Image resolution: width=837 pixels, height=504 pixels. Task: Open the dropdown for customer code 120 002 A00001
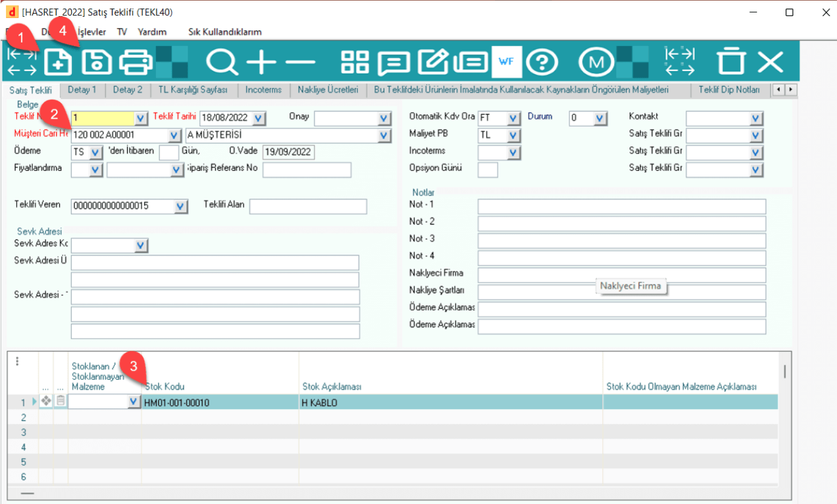click(173, 136)
